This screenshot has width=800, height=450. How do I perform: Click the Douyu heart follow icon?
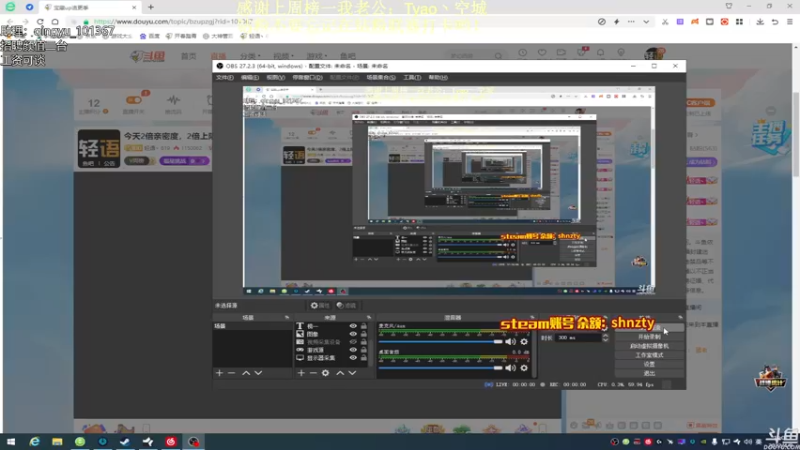pyautogui.click(x=542, y=53)
